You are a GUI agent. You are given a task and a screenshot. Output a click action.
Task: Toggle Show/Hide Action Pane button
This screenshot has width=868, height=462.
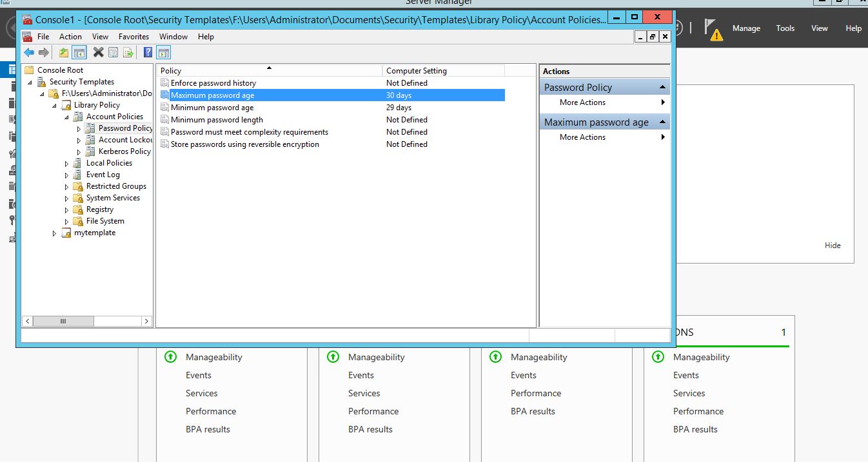coord(164,53)
